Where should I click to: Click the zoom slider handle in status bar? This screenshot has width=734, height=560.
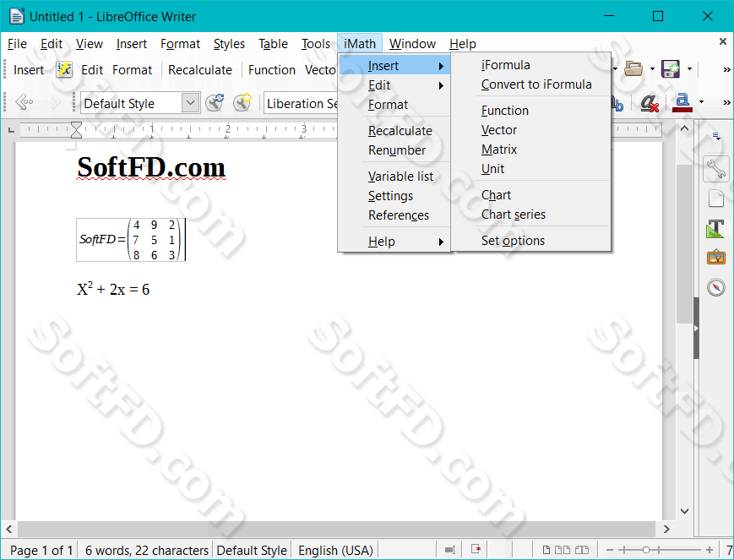click(645, 550)
